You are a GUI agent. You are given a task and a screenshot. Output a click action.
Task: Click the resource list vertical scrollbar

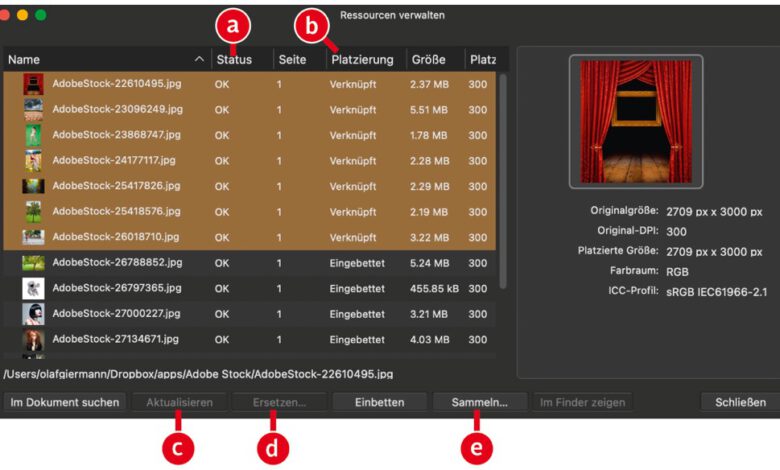[x=503, y=182]
